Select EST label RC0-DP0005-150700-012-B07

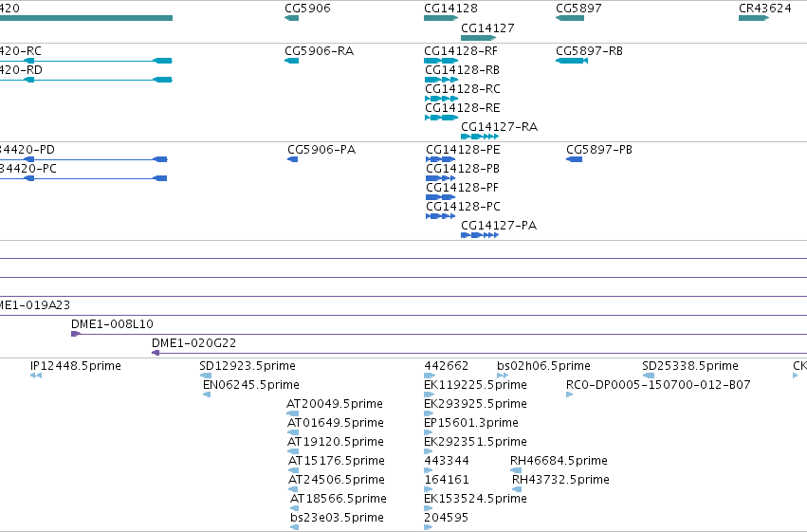(658, 385)
